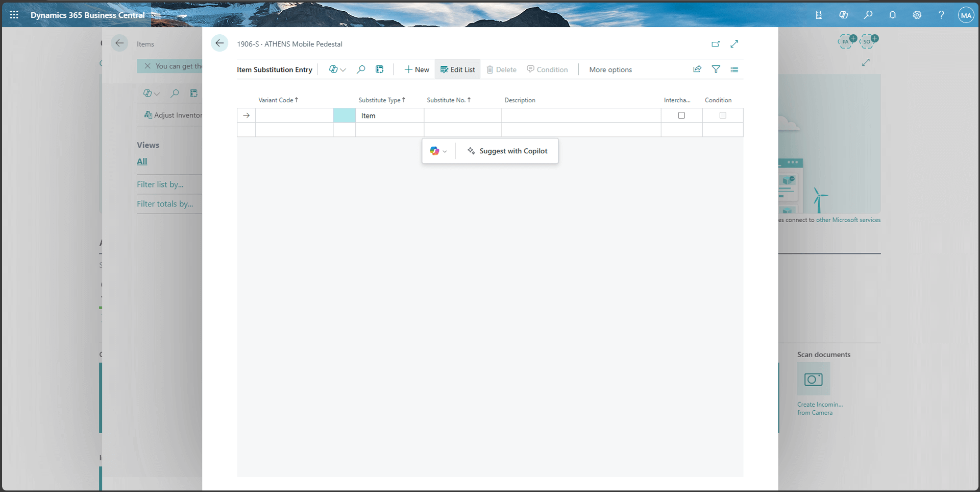Click Suggest with Copilot
The image size is (980, 492).
[507, 151]
